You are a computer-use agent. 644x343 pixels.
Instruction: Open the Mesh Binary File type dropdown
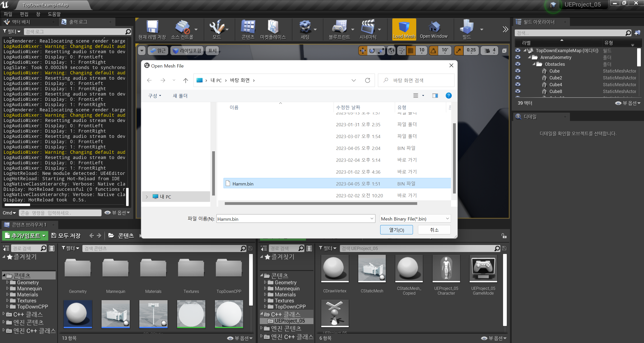pyautogui.click(x=415, y=219)
